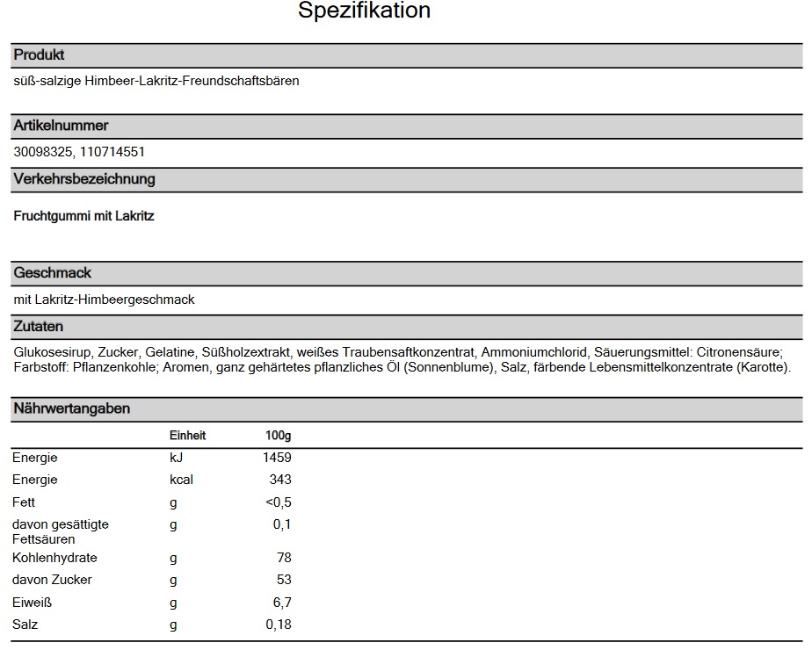Screen dimensions: 812x650
Task: Click the mit Lakritz-Himbeergeschmack line
Action: point(105,300)
